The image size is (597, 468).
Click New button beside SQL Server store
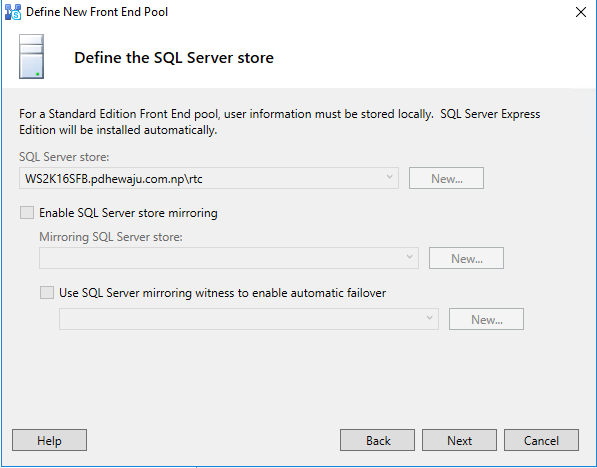(446, 178)
